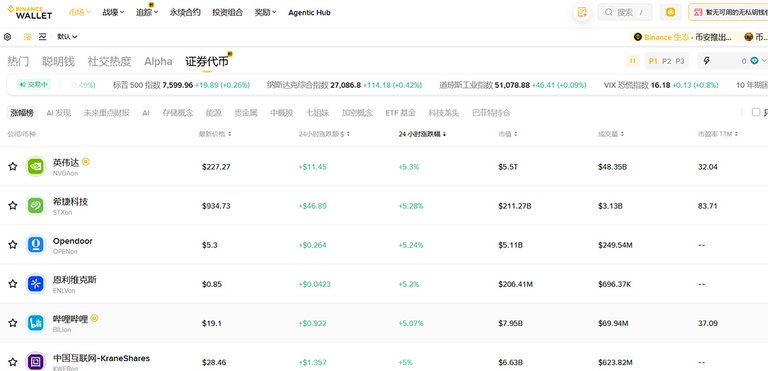The width and height of the screenshot is (768, 371).
Task: Click the lightning quick-trade icon
Action: pyautogui.click(x=706, y=61)
